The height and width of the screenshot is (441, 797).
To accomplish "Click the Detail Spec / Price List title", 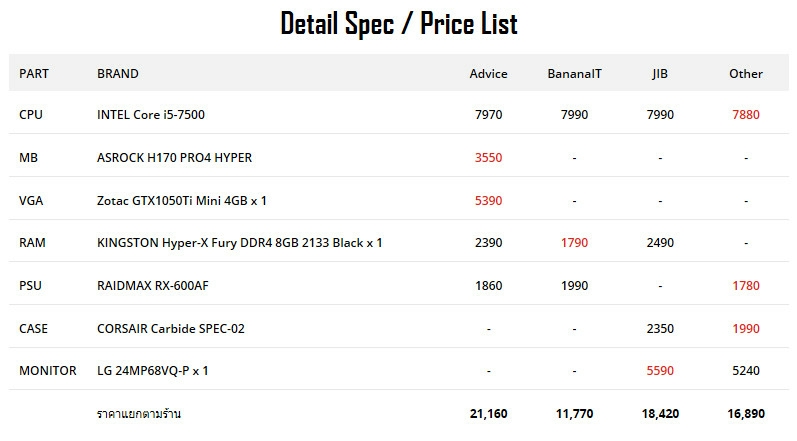I will [x=399, y=24].
